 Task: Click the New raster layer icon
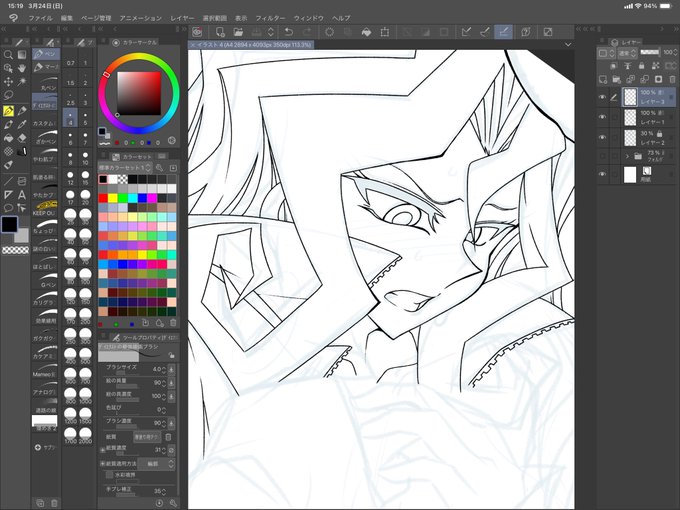pyautogui.click(x=603, y=79)
